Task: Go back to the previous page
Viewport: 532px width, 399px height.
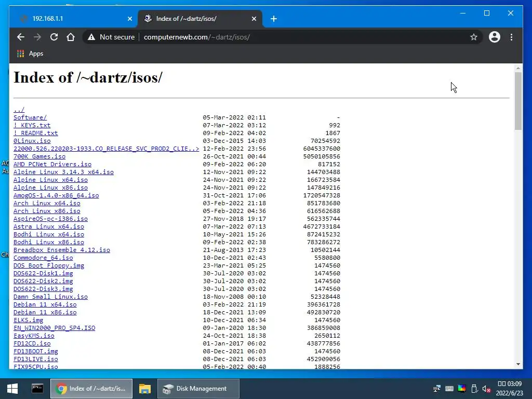Action: (x=21, y=37)
